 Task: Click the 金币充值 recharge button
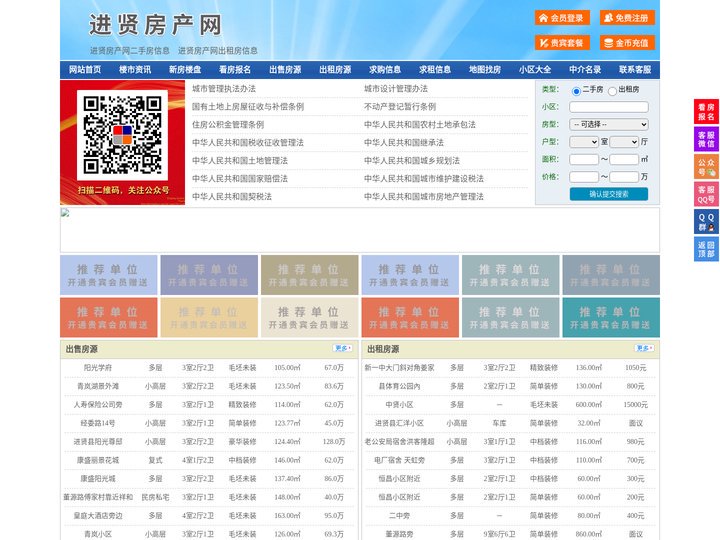pyautogui.click(x=627, y=43)
